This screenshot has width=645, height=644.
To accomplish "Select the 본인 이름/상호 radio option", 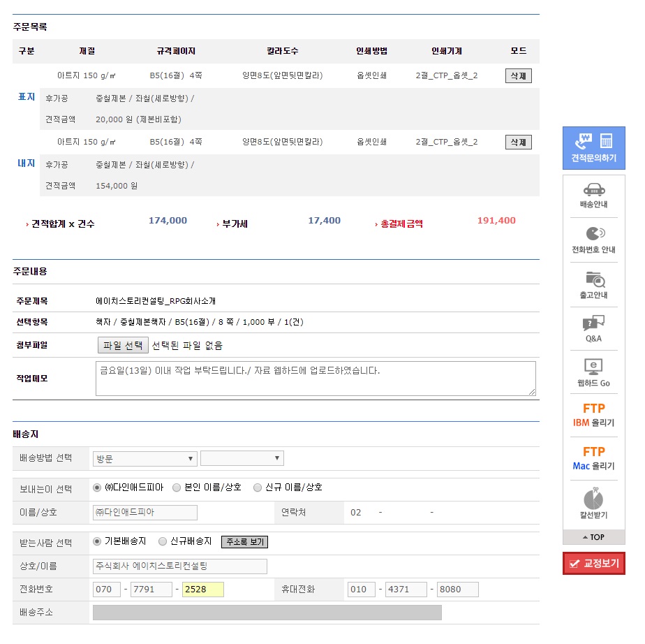I will tap(177, 488).
